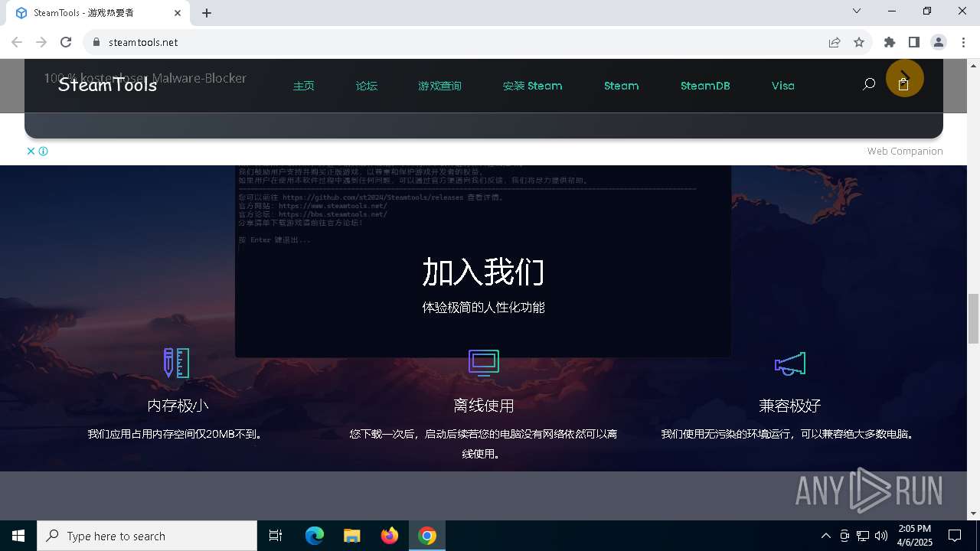Click the pencil and ruler icon above 内存极小
980x551 pixels.
tap(177, 364)
